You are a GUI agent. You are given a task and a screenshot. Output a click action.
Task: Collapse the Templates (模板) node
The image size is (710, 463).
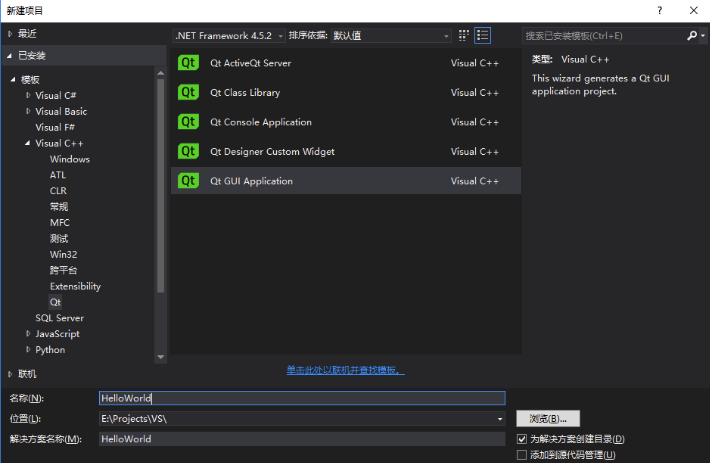click(13, 80)
